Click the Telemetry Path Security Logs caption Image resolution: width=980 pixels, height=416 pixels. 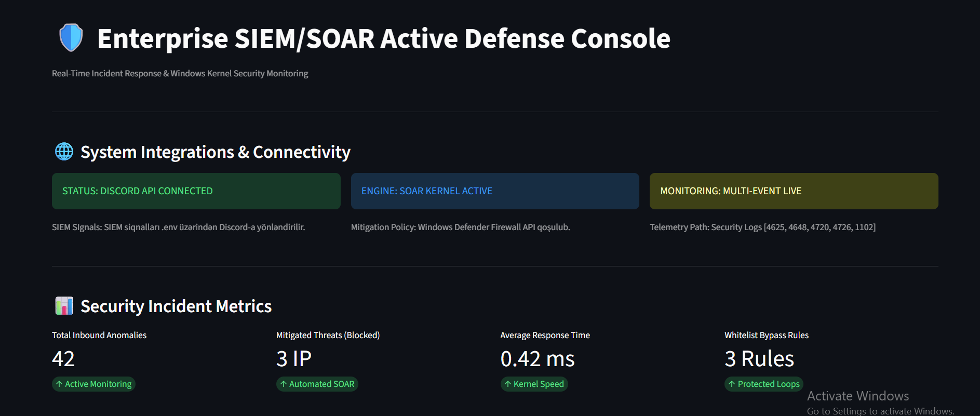point(763,227)
